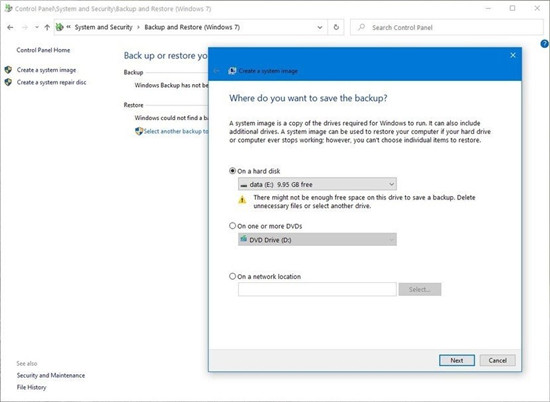The height and width of the screenshot is (402, 550).
Task: Click the Up one level arrow
Action: click(47, 27)
